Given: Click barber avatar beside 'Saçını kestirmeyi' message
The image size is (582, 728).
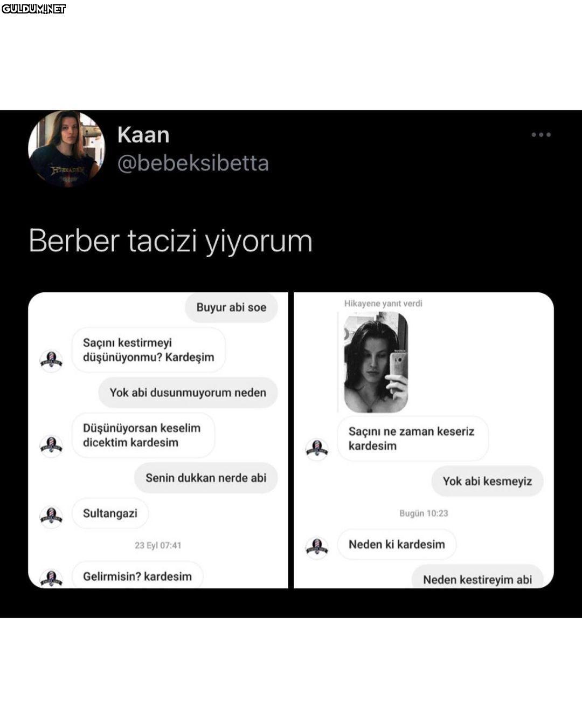Looking at the screenshot, I should (x=51, y=361).
